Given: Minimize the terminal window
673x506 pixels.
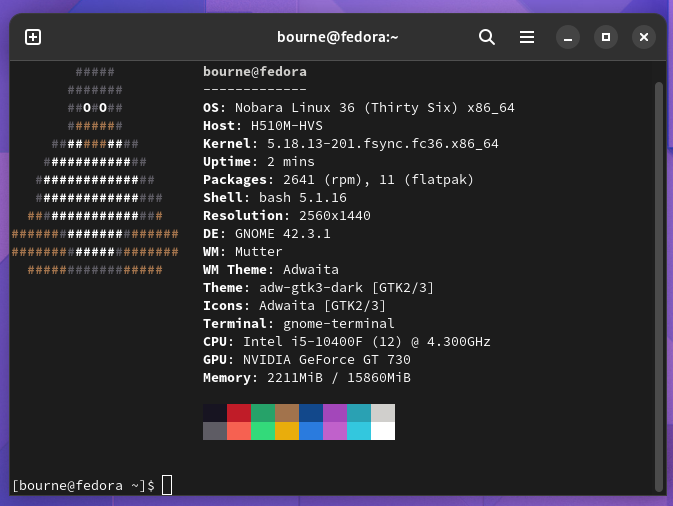Looking at the screenshot, I should coord(568,37).
